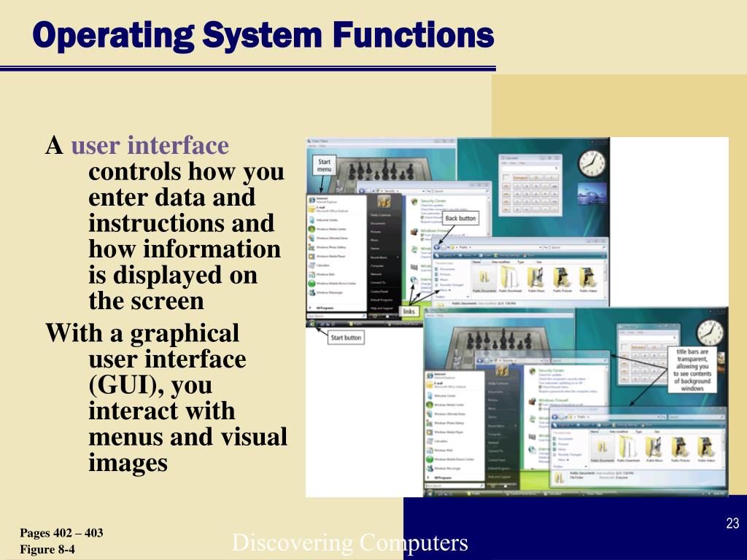Open Public Videos folder in upper explorer window

pos(589,279)
